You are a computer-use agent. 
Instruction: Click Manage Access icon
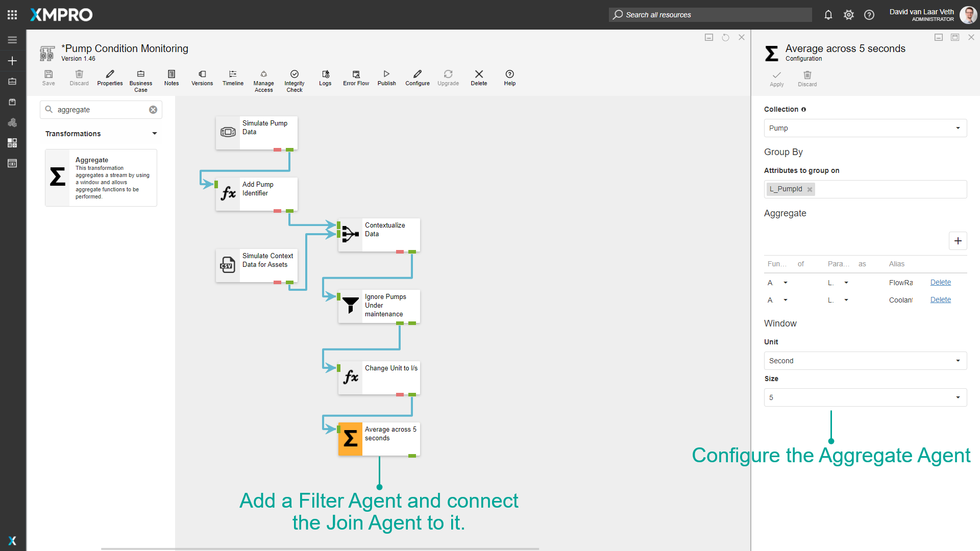pyautogui.click(x=263, y=74)
